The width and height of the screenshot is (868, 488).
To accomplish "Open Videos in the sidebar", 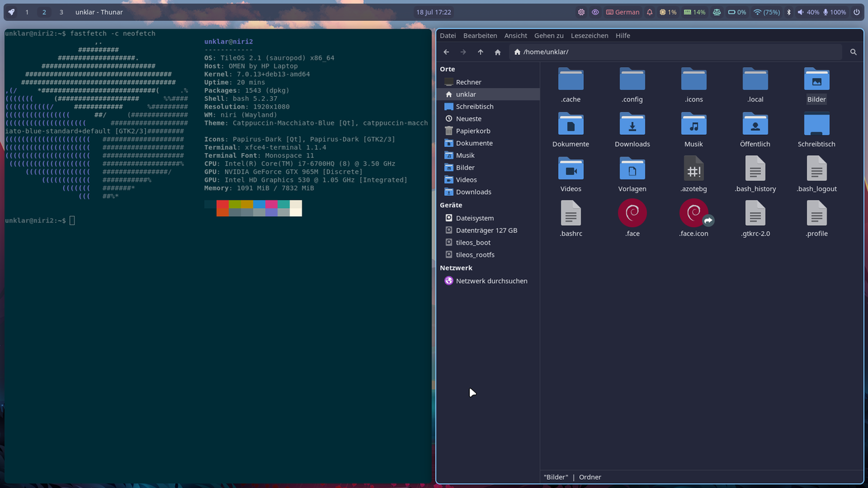I will [488, 180].
